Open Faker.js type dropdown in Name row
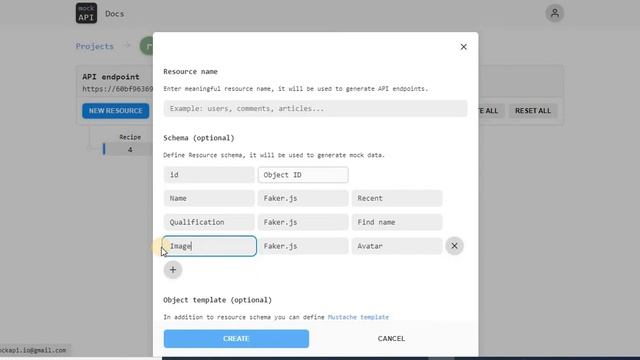 coord(303,198)
